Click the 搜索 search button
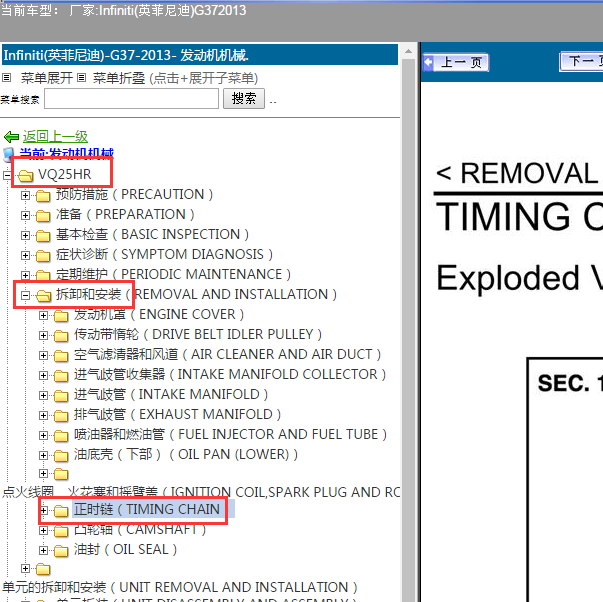 pos(244,99)
